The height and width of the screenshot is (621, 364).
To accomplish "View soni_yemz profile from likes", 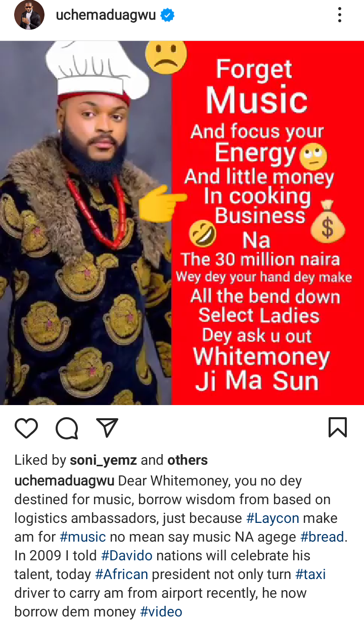I will [x=104, y=460].
